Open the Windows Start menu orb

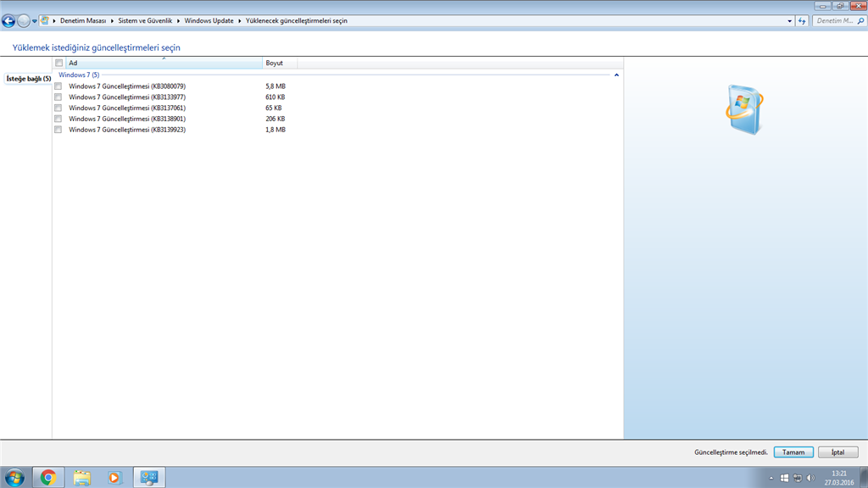14,477
